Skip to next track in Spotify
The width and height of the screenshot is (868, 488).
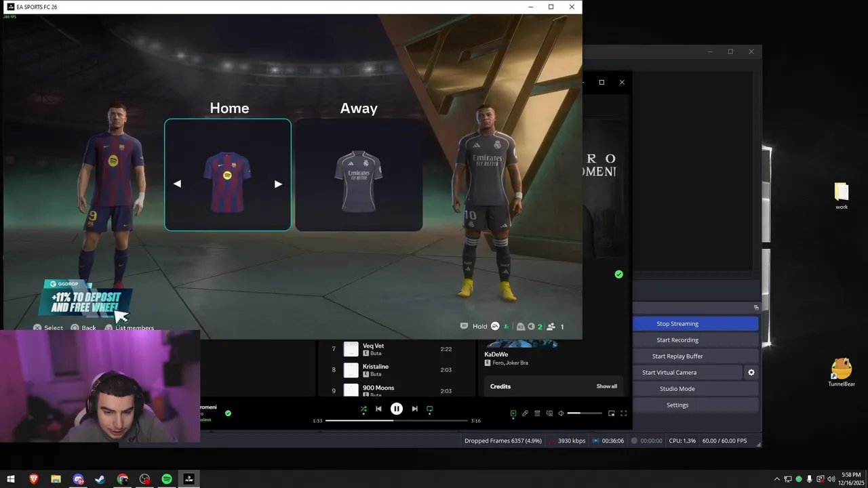[414, 409]
